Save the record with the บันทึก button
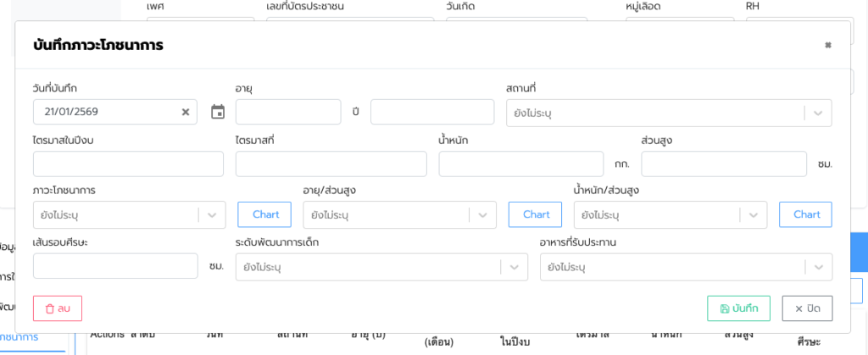Screen dimensions: 868x355 coord(738,308)
